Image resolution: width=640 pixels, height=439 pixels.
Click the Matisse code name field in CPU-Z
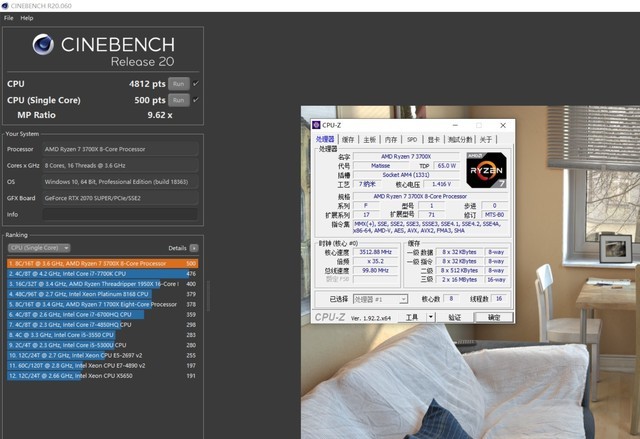[380, 166]
